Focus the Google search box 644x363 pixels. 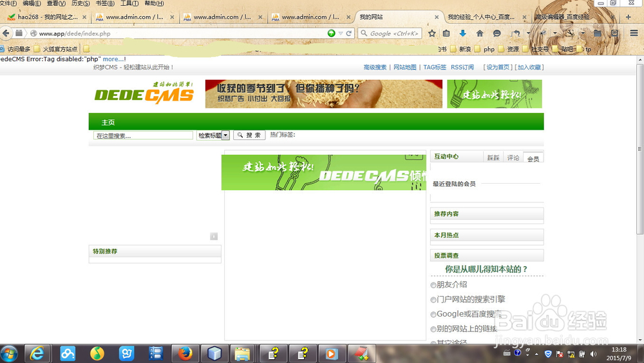tap(390, 34)
